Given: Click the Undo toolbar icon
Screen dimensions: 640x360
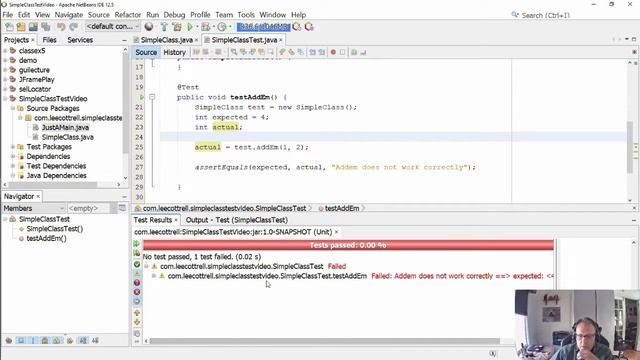Looking at the screenshot, I should click(61, 27).
